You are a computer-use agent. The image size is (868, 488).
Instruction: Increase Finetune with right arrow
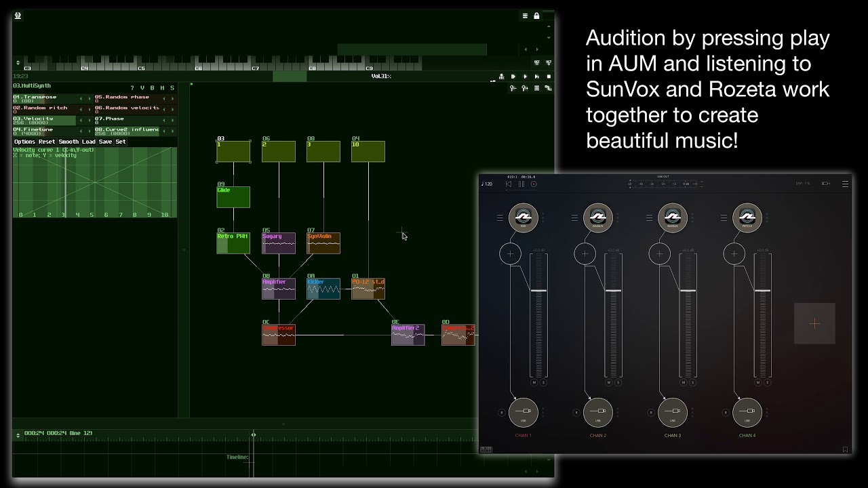point(90,131)
